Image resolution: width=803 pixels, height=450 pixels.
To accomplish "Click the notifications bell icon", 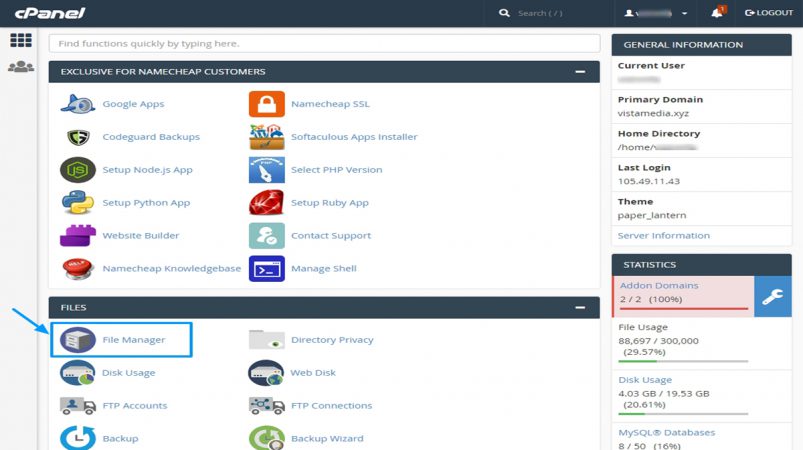I will tap(717, 13).
